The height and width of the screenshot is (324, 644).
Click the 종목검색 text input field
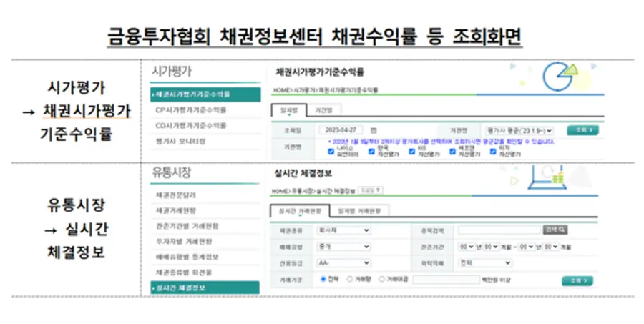[499, 230]
